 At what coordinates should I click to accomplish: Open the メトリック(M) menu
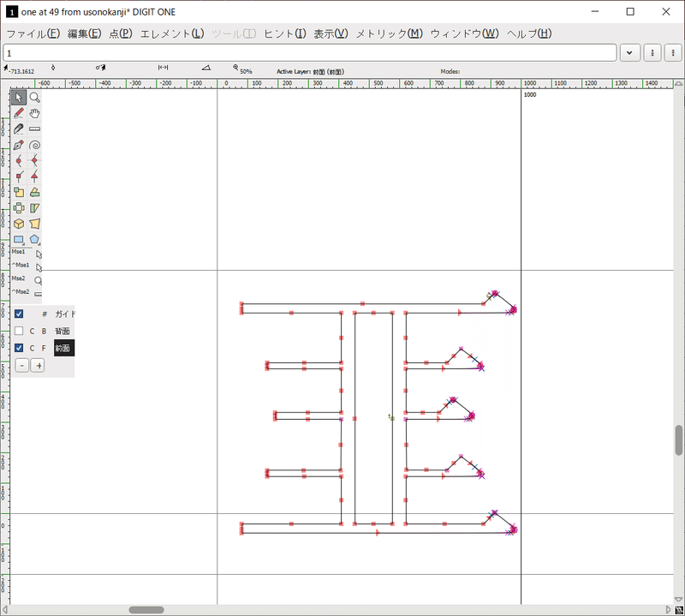click(x=390, y=33)
